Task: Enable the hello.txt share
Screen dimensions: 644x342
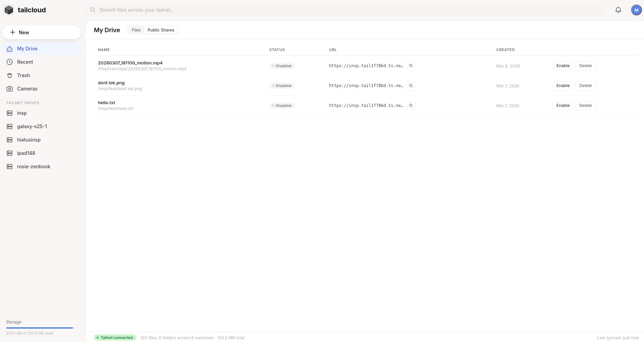Action: [563, 106]
